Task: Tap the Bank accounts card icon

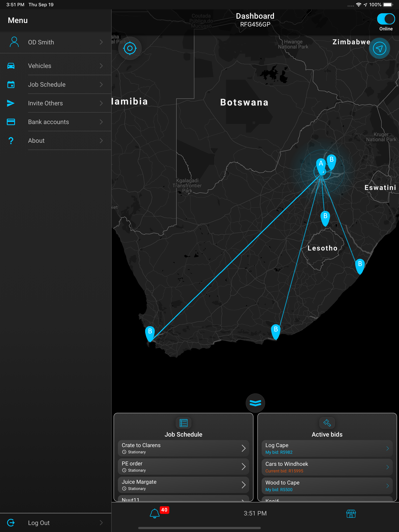Action: pyautogui.click(x=11, y=122)
